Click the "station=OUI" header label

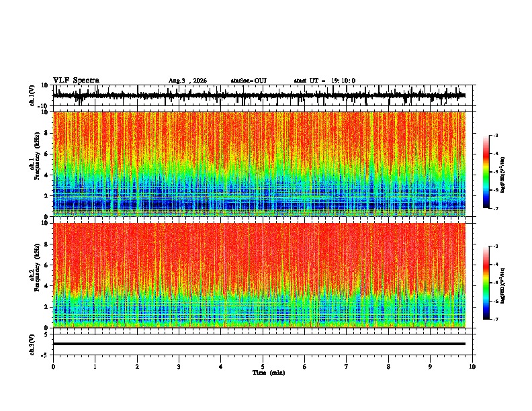click(x=249, y=81)
